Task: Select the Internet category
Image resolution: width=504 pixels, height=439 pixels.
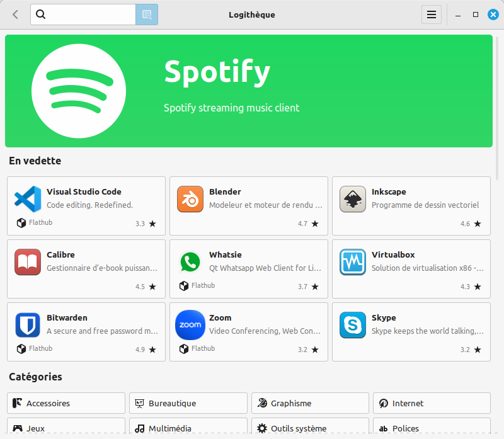Action: [432, 403]
